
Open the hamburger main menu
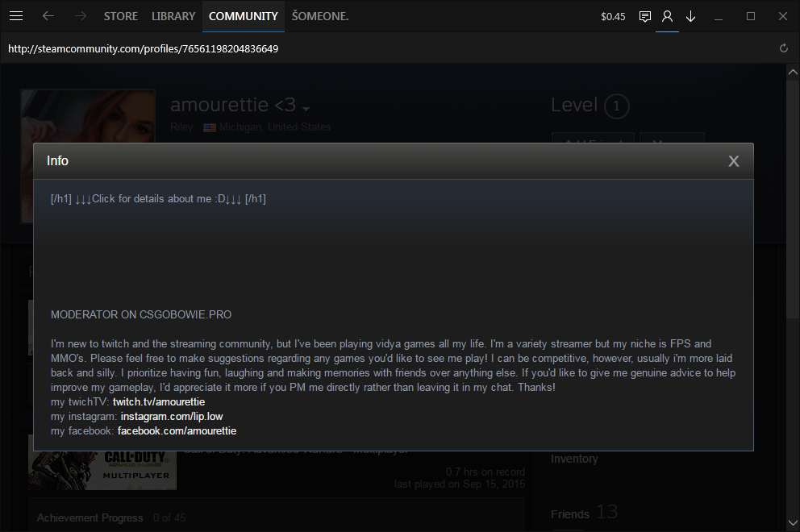tap(16, 16)
